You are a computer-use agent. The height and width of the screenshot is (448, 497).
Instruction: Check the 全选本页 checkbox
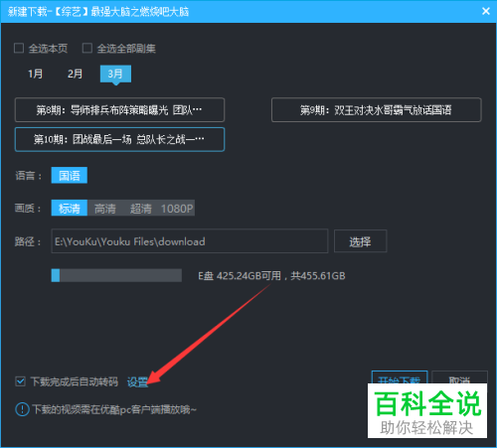[x=19, y=49]
